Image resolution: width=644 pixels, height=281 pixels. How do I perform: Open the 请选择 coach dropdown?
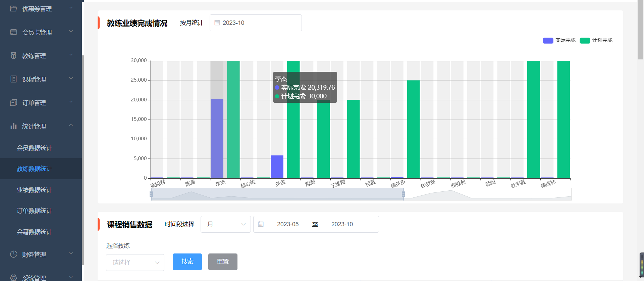click(x=135, y=263)
